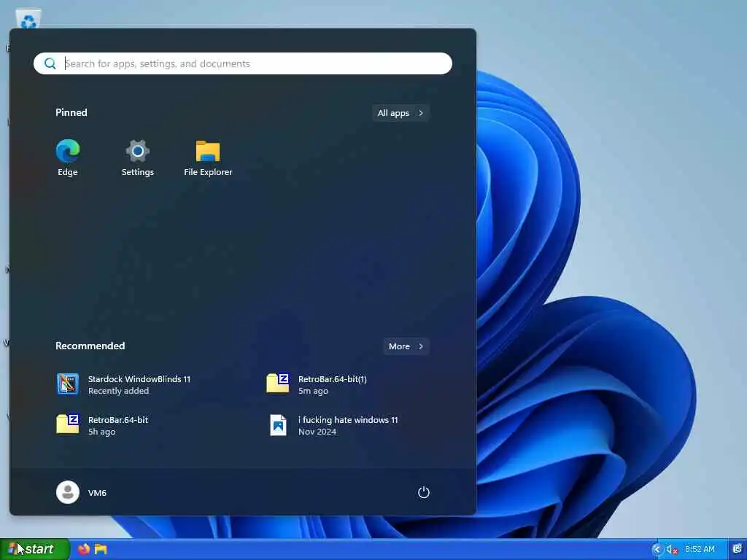The image size is (747, 560).
Task: Click the 8:52 AM clock
Action: coord(700,550)
